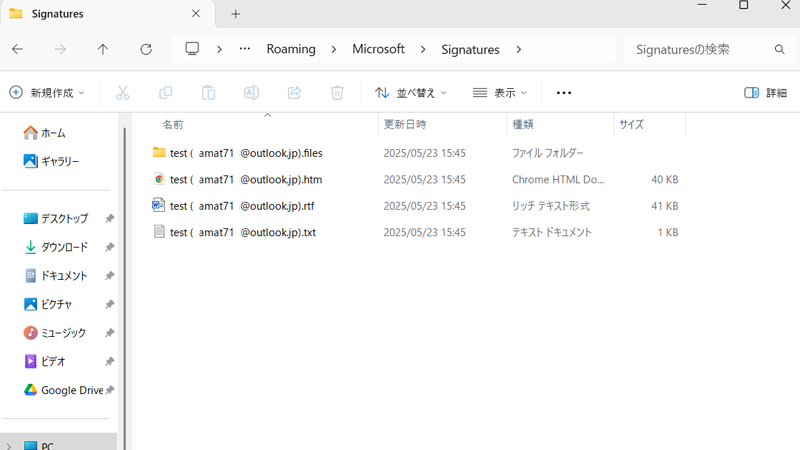The width and height of the screenshot is (800, 450).
Task: Click the Word icon of .rtf file
Action: [159, 205]
